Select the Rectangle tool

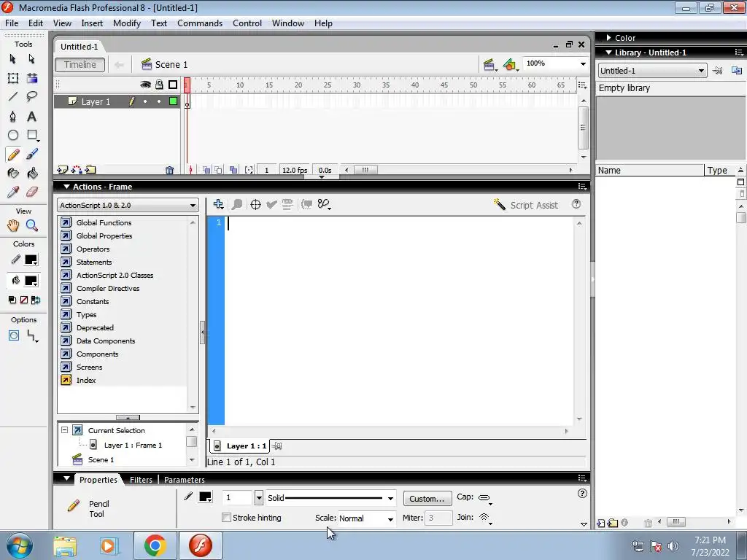click(32, 135)
